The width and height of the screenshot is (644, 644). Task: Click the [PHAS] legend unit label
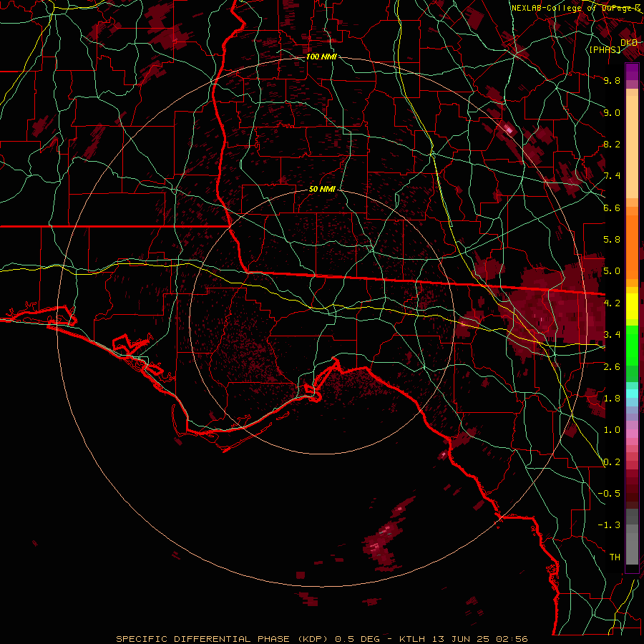(x=605, y=49)
